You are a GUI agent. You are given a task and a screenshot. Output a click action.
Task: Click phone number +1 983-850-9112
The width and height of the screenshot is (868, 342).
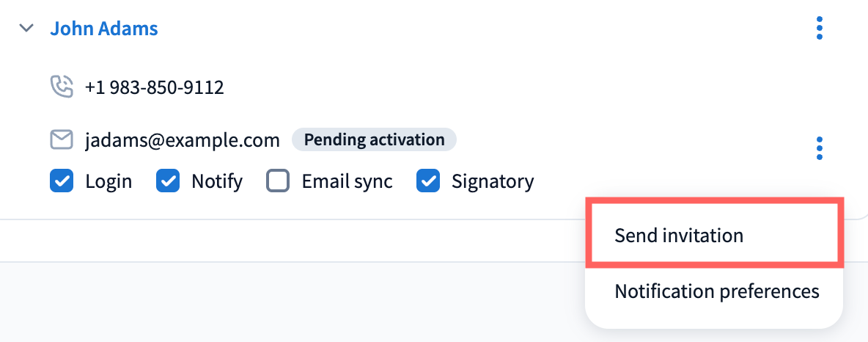154,88
